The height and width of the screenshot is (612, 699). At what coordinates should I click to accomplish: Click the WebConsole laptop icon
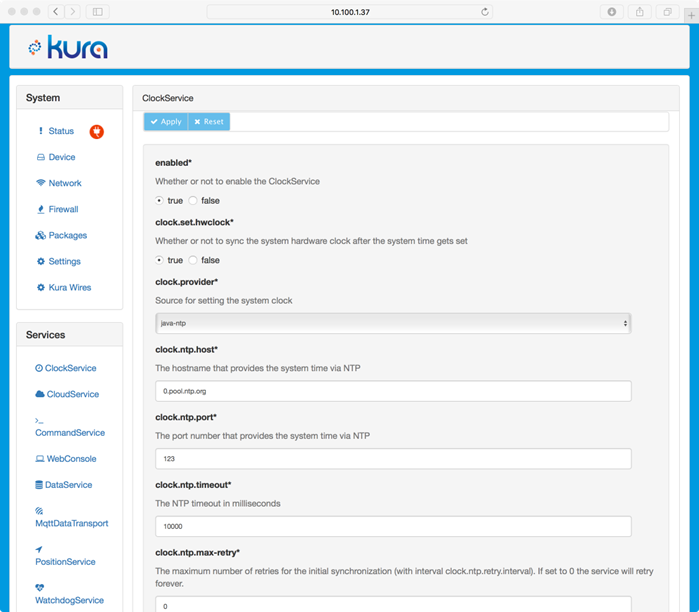pos(40,458)
